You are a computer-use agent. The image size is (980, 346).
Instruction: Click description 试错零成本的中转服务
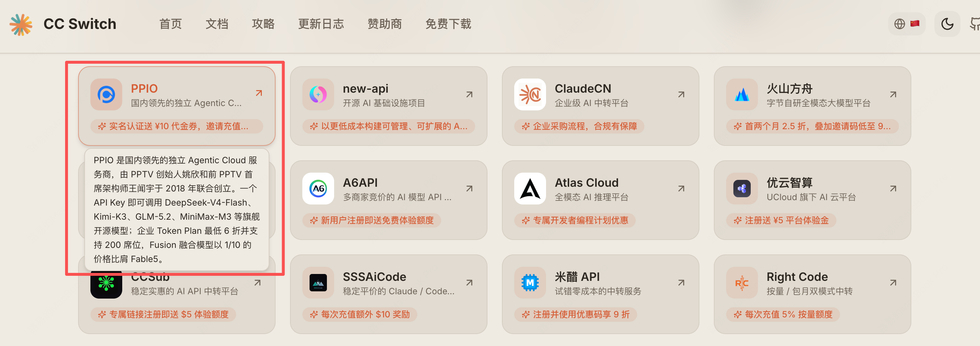click(598, 291)
